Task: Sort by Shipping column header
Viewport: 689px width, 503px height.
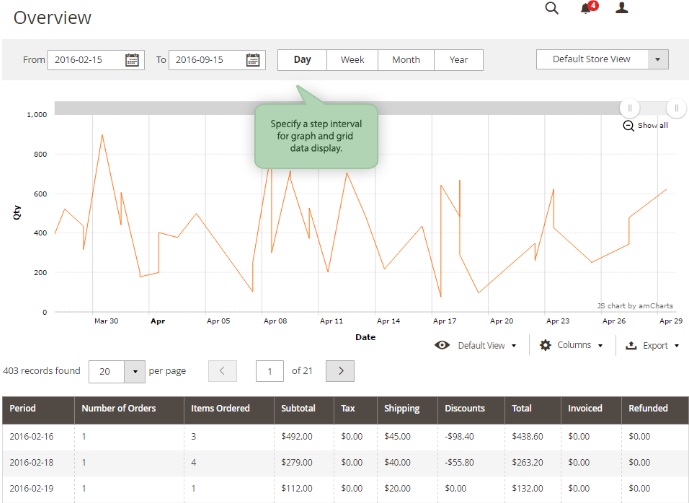Action: click(407, 410)
